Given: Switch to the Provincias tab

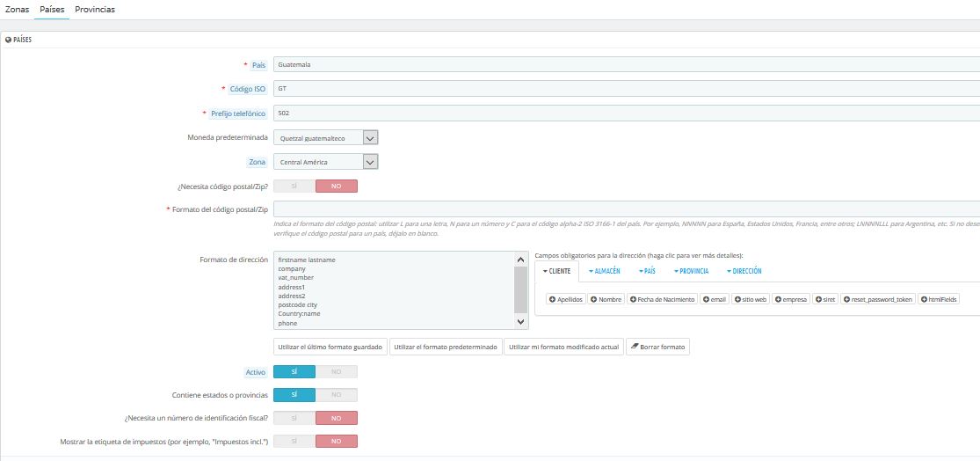Looking at the screenshot, I should point(95,10).
